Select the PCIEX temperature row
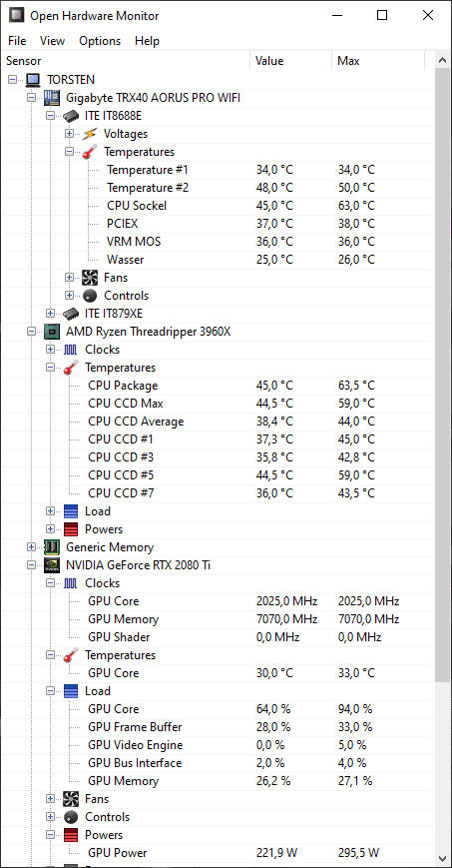This screenshot has height=868, width=452. coord(220,224)
